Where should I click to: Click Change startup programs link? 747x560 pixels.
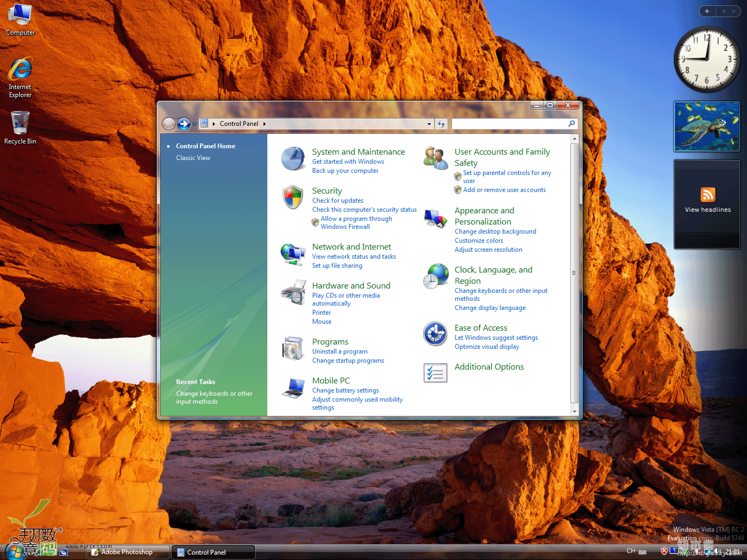click(x=348, y=361)
